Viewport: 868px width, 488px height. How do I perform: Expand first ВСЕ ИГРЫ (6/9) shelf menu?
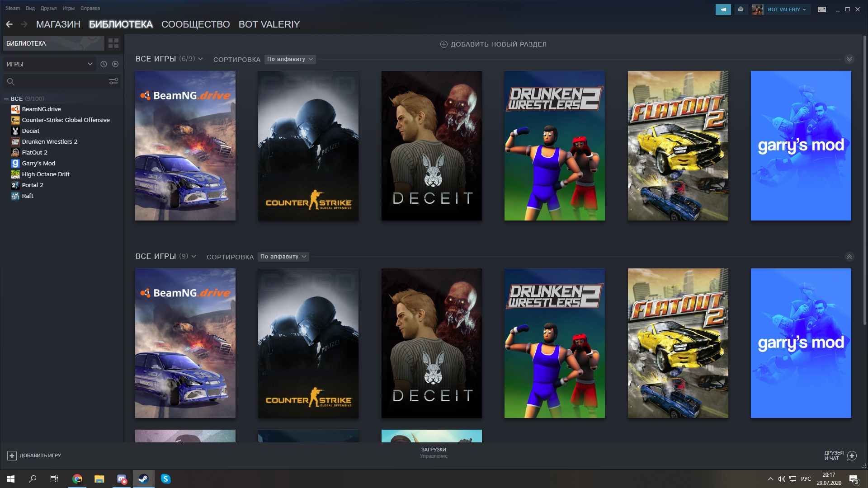click(200, 59)
